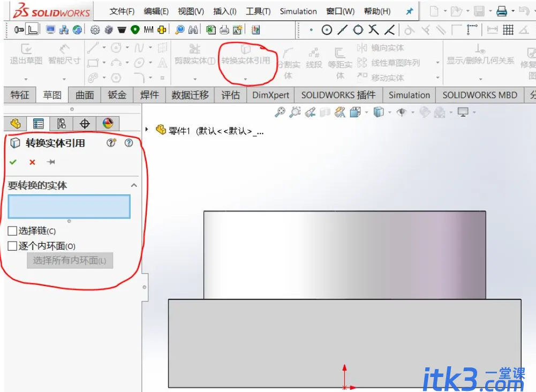Switch to the 特征 Features tab
The image size is (536, 392).
click(x=20, y=95)
